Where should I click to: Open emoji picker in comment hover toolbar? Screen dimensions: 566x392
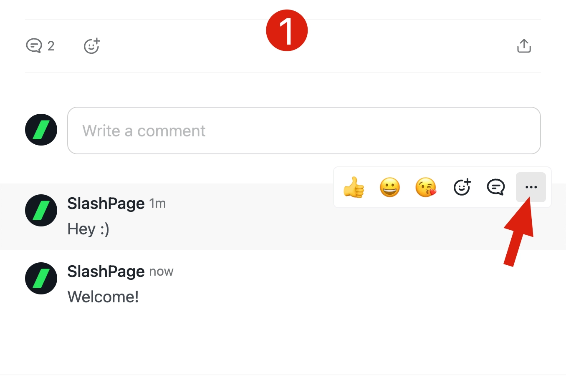click(462, 187)
